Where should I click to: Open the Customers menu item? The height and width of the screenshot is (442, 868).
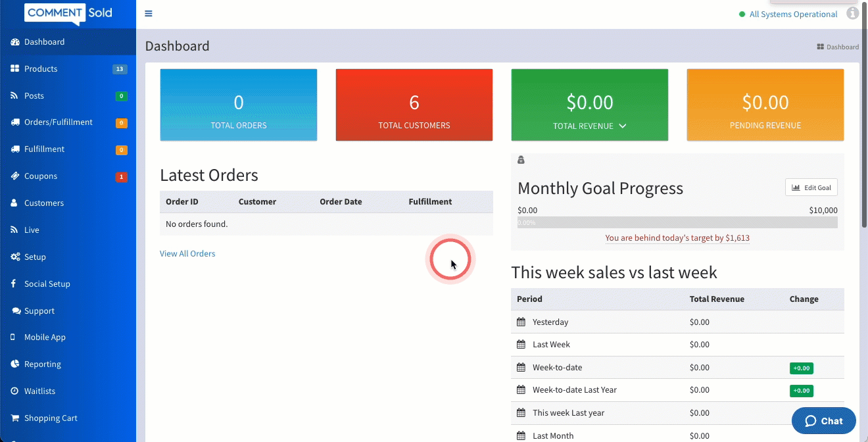click(x=44, y=203)
